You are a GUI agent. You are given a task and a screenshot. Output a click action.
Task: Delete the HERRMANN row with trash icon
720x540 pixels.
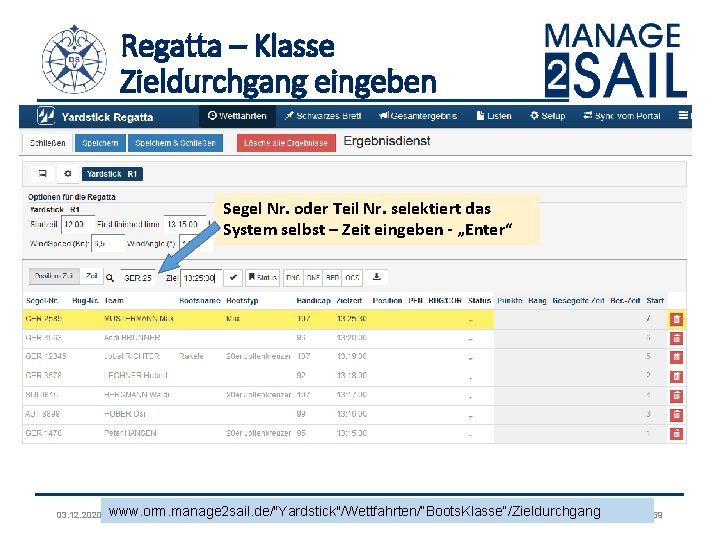tap(676, 395)
